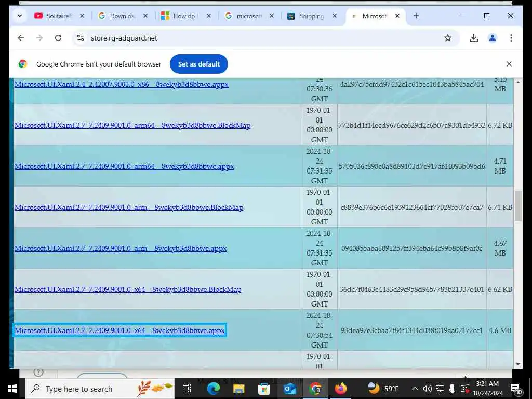Screen dimensions: 532x399
Task: Click the scrollbar down arrow
Action: pos(518,364)
